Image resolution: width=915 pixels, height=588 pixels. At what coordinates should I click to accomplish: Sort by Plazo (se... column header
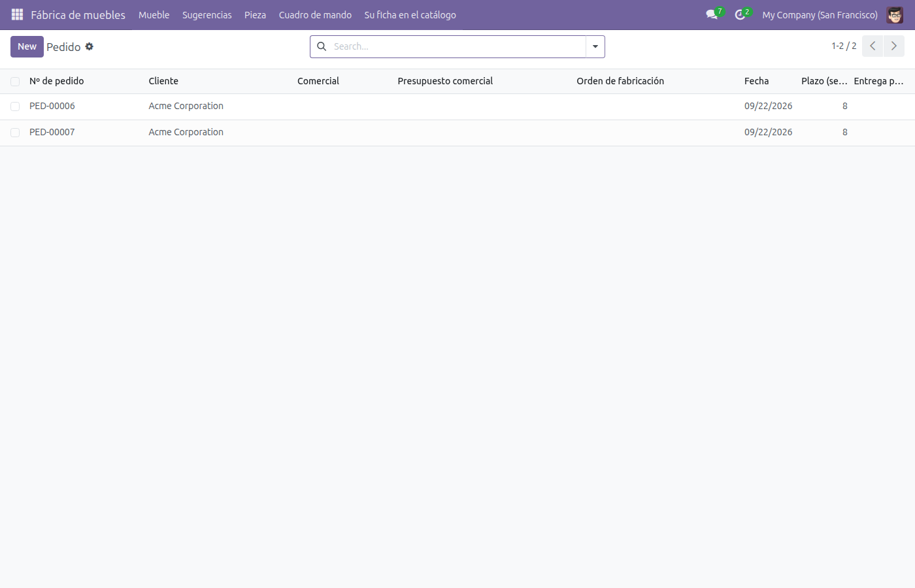coord(824,81)
